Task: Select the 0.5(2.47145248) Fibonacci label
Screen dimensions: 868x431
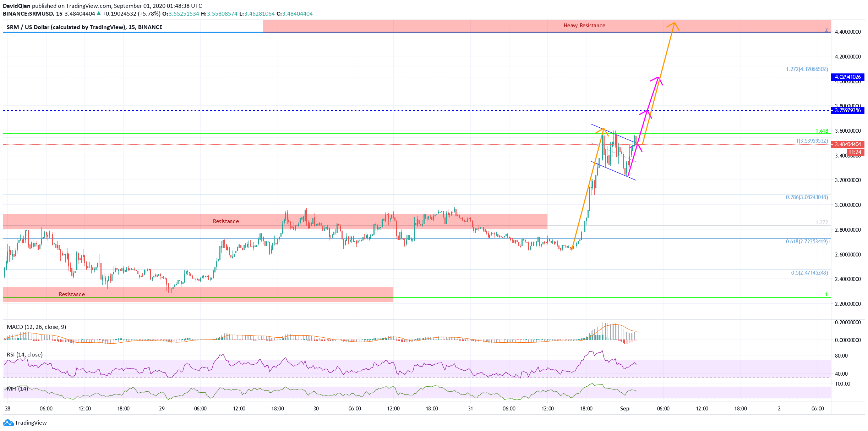Action: 809,273
